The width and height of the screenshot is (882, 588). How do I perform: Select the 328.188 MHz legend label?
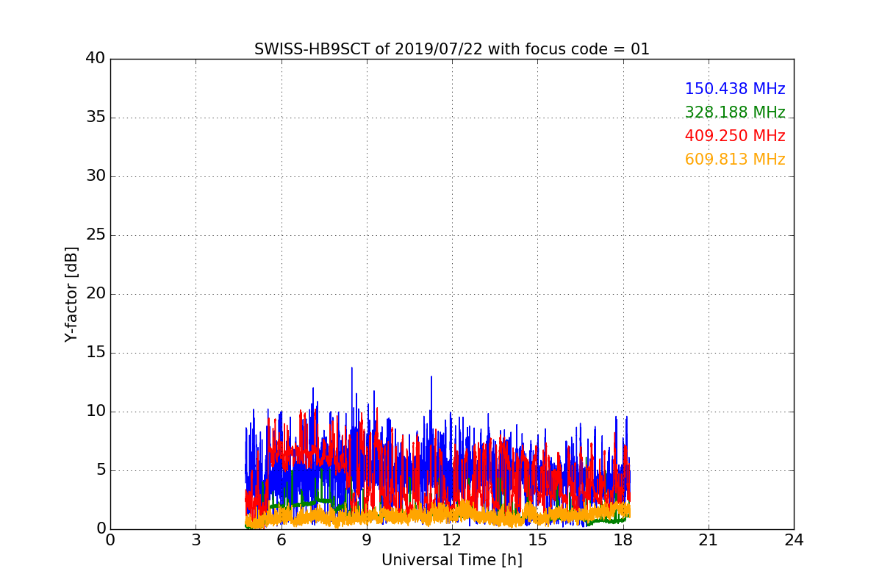735,112
